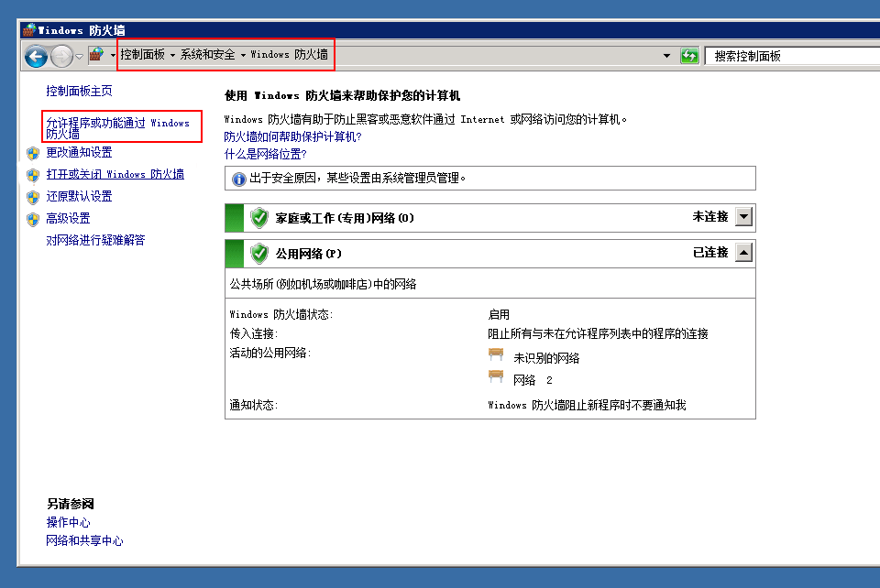Open 网络和共享中心 under 另请参阅
The image size is (880, 588).
pyautogui.click(x=84, y=540)
